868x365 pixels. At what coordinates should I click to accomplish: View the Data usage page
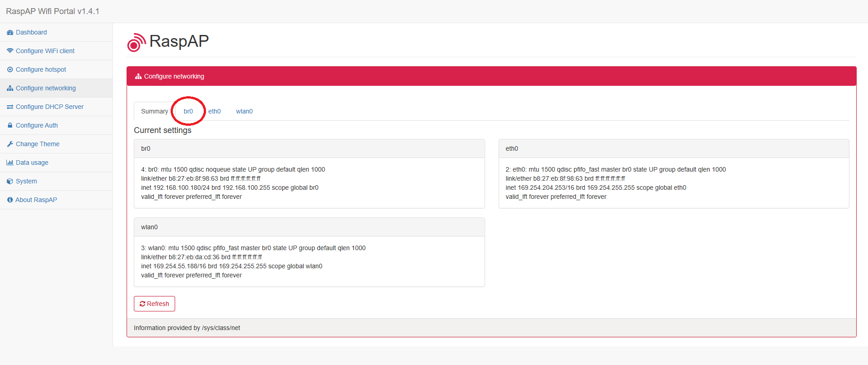(32, 163)
